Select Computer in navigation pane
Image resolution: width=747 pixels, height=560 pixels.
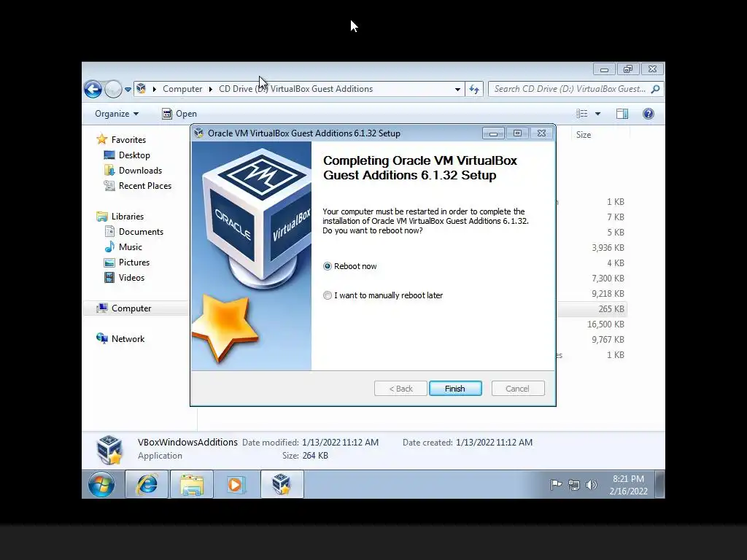tap(131, 308)
